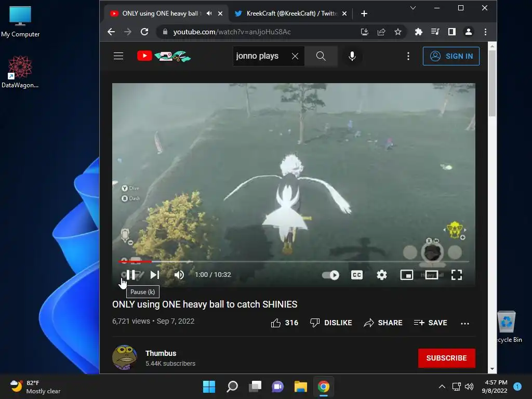Image resolution: width=532 pixels, height=399 pixels.
Task: Open the clock showing 4:57 PM
Action: [495, 387]
